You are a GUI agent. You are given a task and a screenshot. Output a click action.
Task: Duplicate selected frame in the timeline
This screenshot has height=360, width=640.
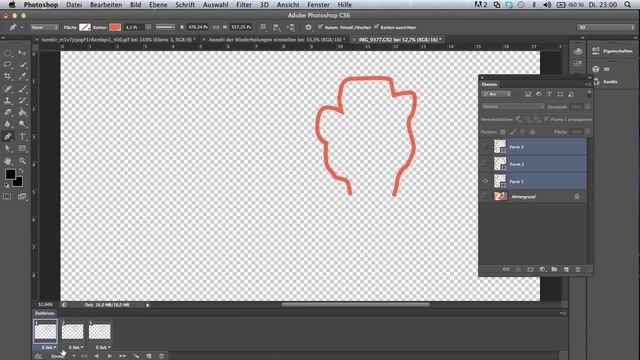coord(149,356)
